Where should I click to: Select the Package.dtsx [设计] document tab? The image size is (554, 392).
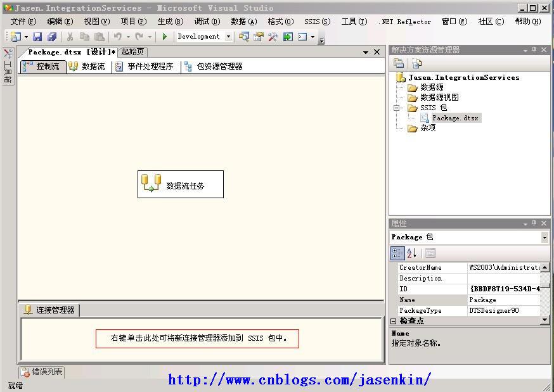72,52
